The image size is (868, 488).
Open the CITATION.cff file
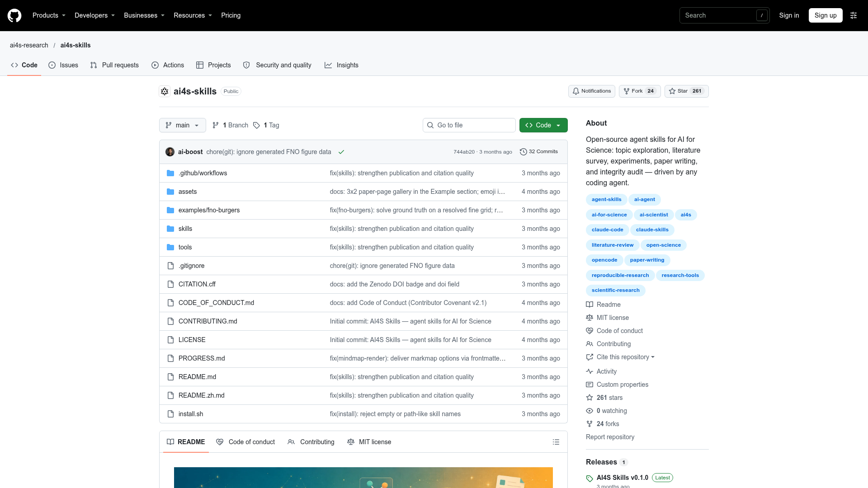[x=197, y=284]
